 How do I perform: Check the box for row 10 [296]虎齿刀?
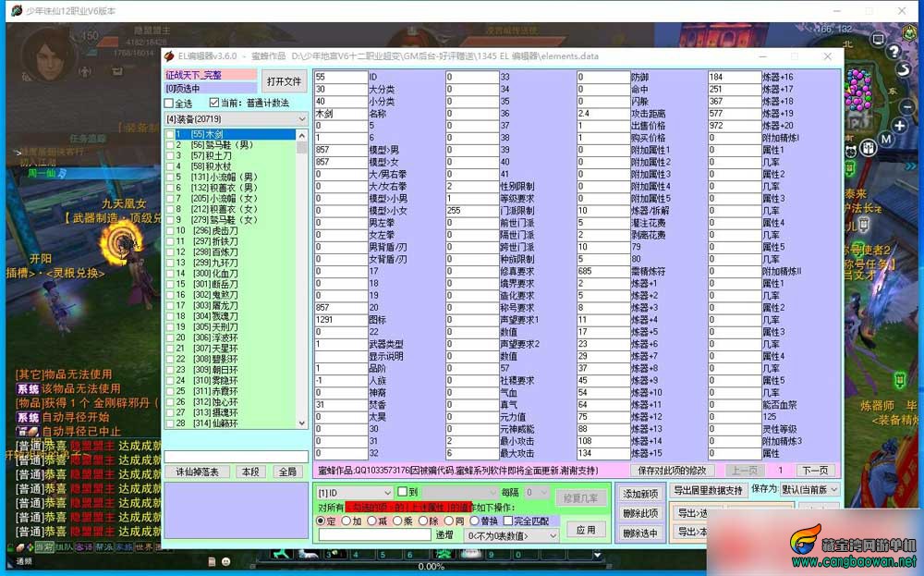point(170,230)
